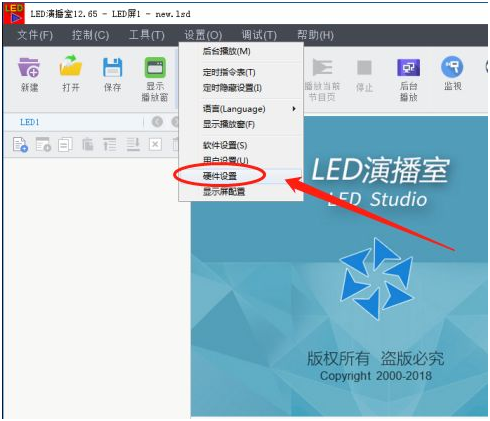This screenshot has height=421, width=490.
Task: Open a file with the 打开 icon
Action: (x=70, y=66)
